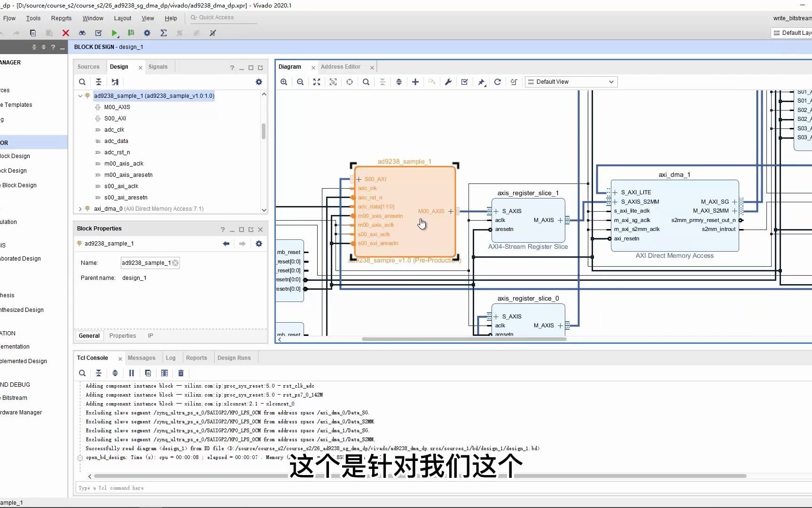Zoom out of the block diagram

point(300,82)
